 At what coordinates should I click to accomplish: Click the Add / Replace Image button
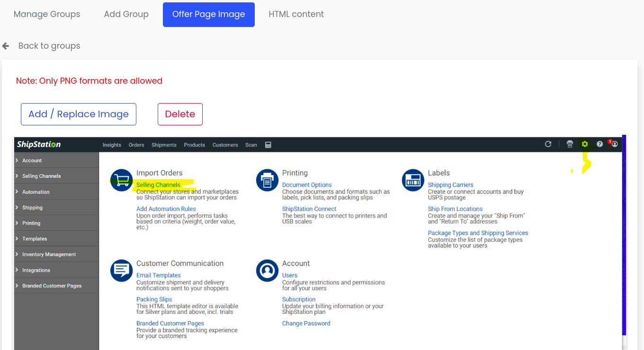(78, 114)
